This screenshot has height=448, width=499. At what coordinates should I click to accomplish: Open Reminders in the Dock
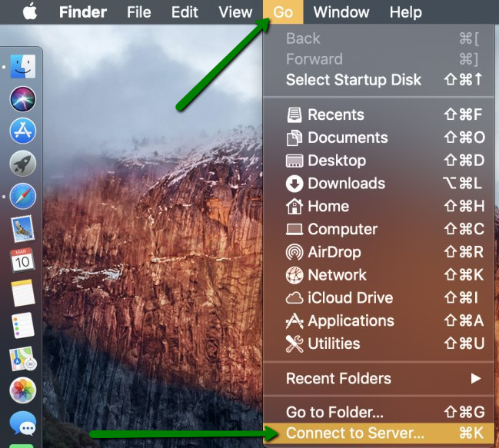point(22,326)
